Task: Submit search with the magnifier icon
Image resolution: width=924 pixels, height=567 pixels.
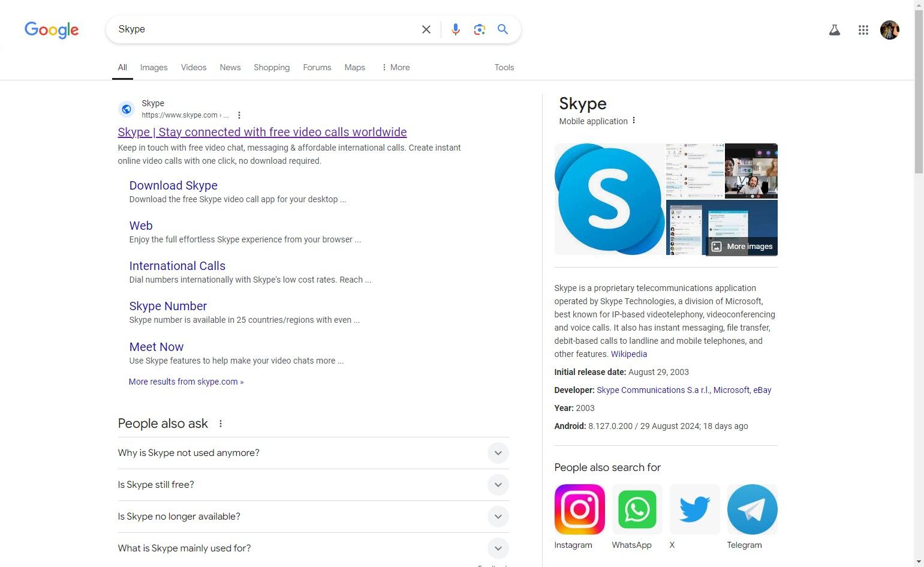Action: coord(503,29)
